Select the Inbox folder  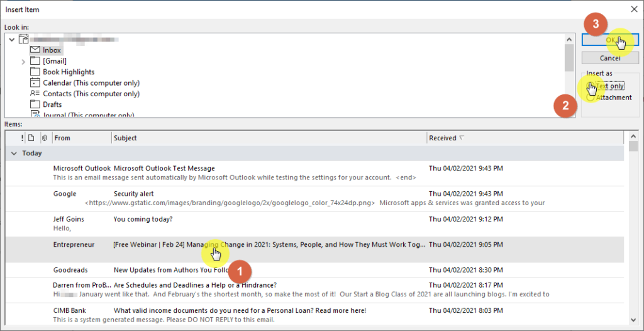click(x=52, y=50)
